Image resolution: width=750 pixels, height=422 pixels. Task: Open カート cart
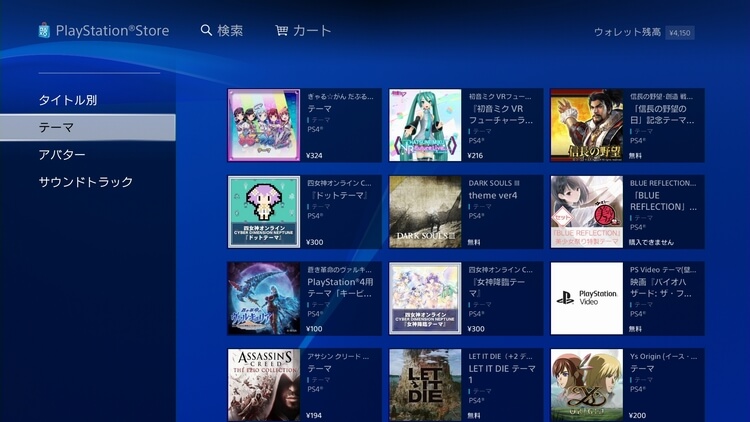[x=312, y=31]
